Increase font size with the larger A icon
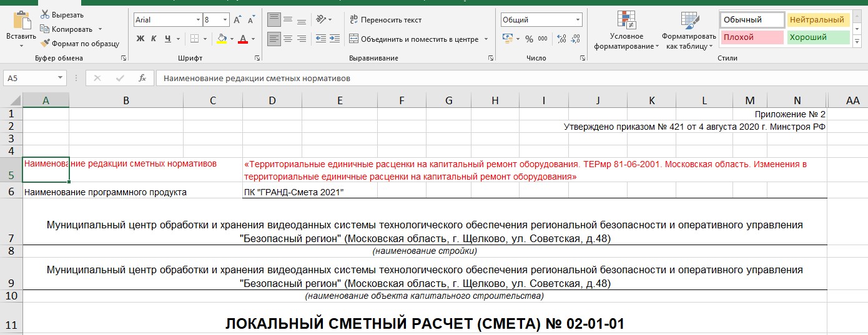The width and height of the screenshot is (868, 335). point(238,20)
